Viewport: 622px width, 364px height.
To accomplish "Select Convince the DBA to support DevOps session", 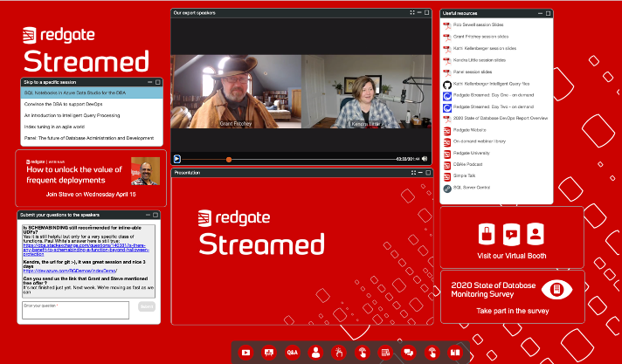I will point(92,104).
